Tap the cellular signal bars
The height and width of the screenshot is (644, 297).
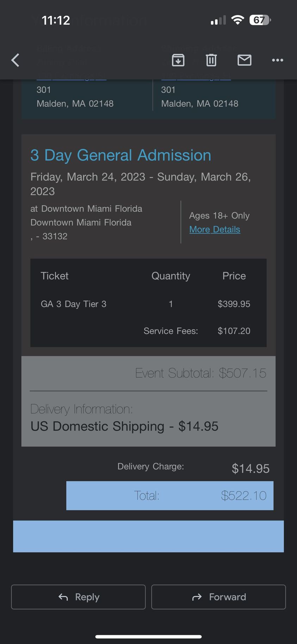pos(218,20)
